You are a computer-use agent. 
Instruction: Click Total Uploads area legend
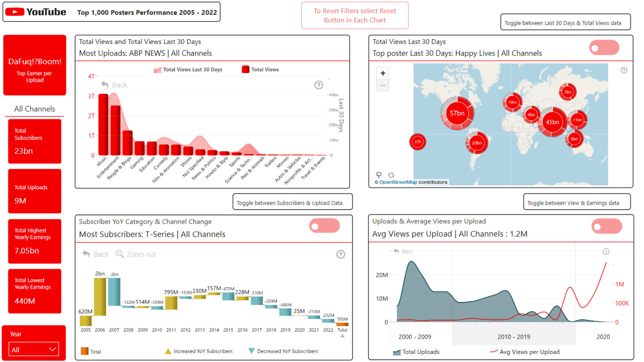[416, 352]
